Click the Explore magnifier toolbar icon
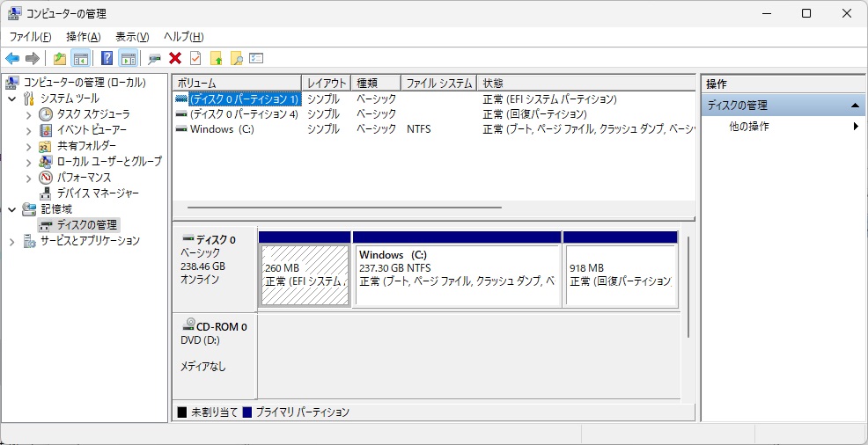 pos(237,58)
